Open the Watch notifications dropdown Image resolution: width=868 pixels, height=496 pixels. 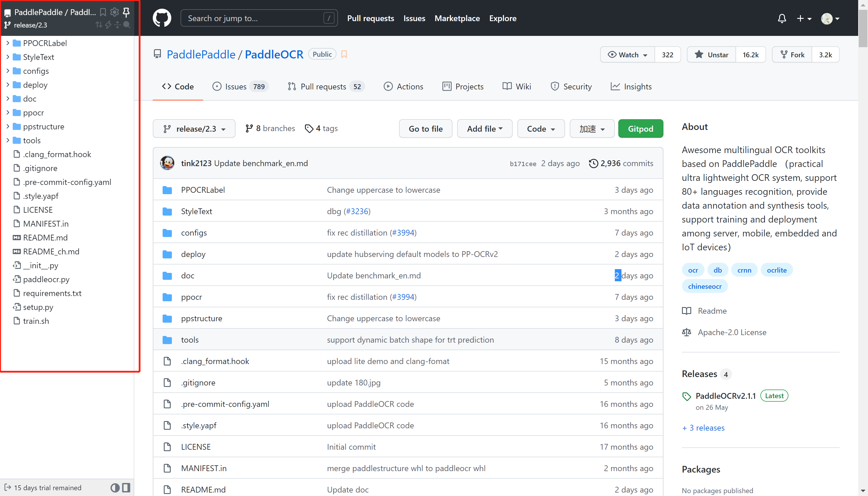pyautogui.click(x=628, y=55)
